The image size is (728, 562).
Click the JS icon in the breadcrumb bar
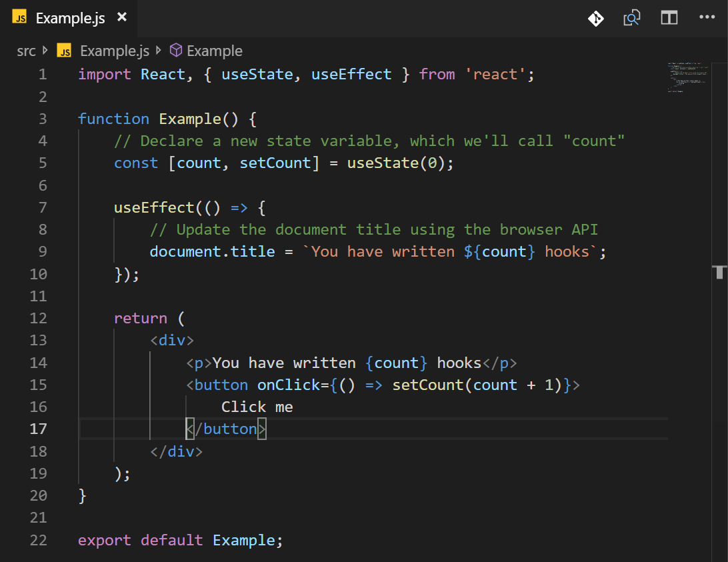(x=64, y=50)
